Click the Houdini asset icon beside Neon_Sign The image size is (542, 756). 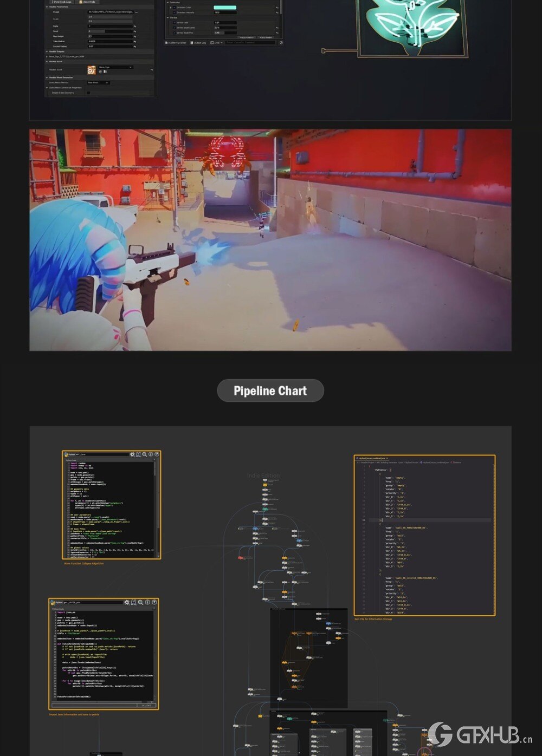pyautogui.click(x=91, y=69)
